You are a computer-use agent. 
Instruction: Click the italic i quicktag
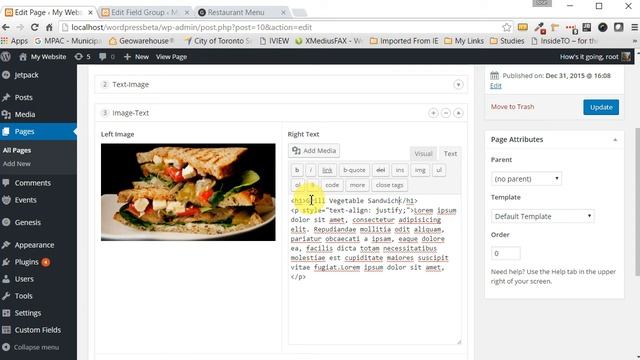click(311, 170)
